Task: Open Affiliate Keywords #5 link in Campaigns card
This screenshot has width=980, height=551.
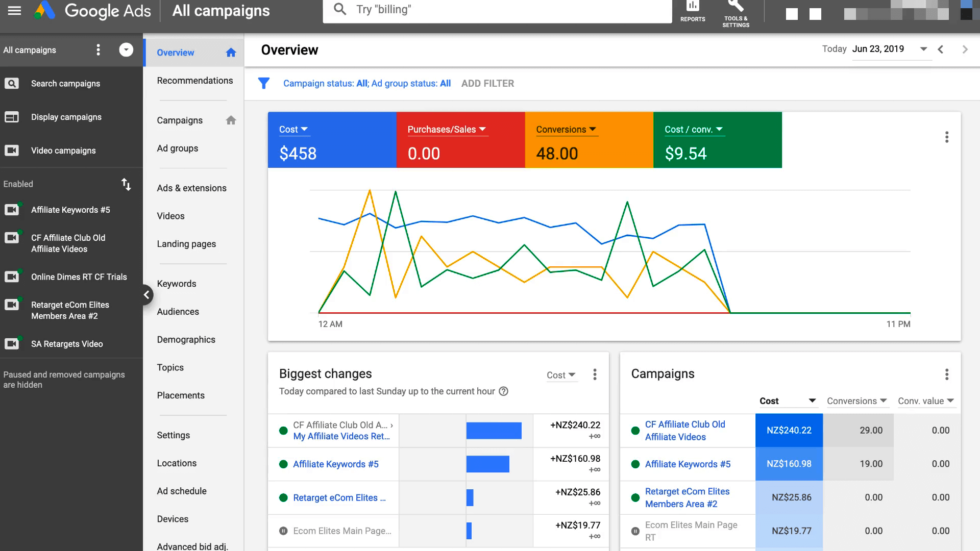Action: coord(688,464)
